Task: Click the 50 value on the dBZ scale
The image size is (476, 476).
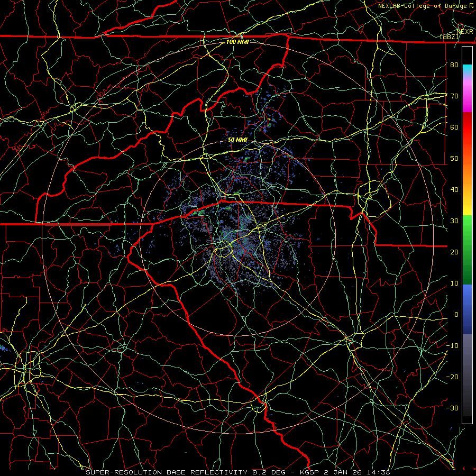Action: coord(454,159)
